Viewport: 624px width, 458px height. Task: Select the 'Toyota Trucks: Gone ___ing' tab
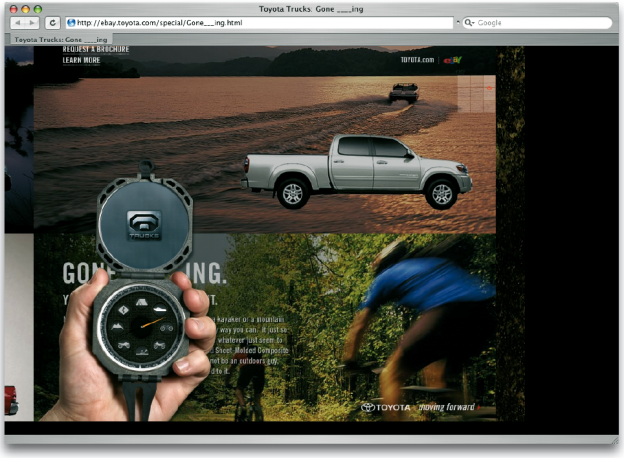pos(60,39)
